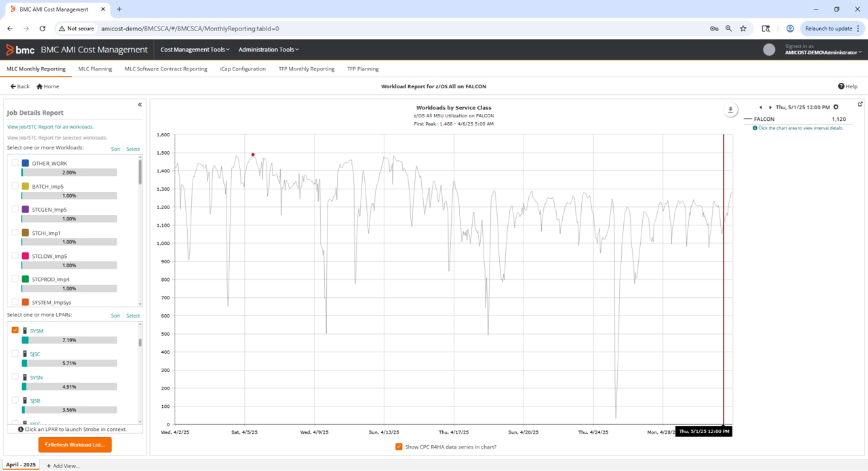Click the STCLOW_Imp5 pink color swatch
The height and width of the screenshot is (471, 868).
26,256
